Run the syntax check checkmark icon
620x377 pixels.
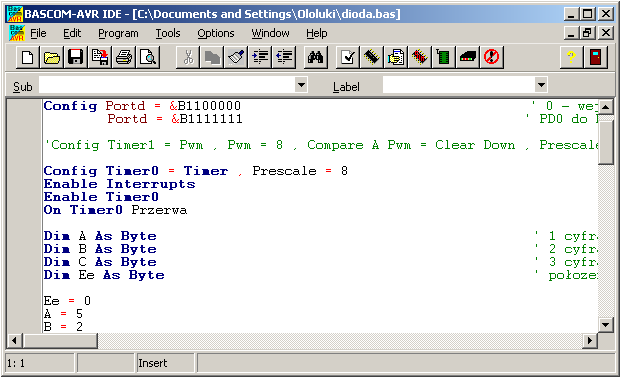click(x=348, y=58)
